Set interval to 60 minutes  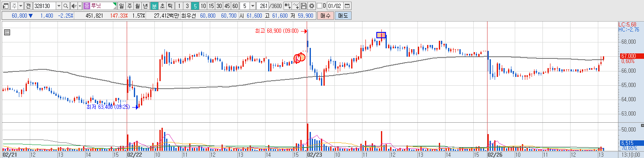[x=235, y=6]
